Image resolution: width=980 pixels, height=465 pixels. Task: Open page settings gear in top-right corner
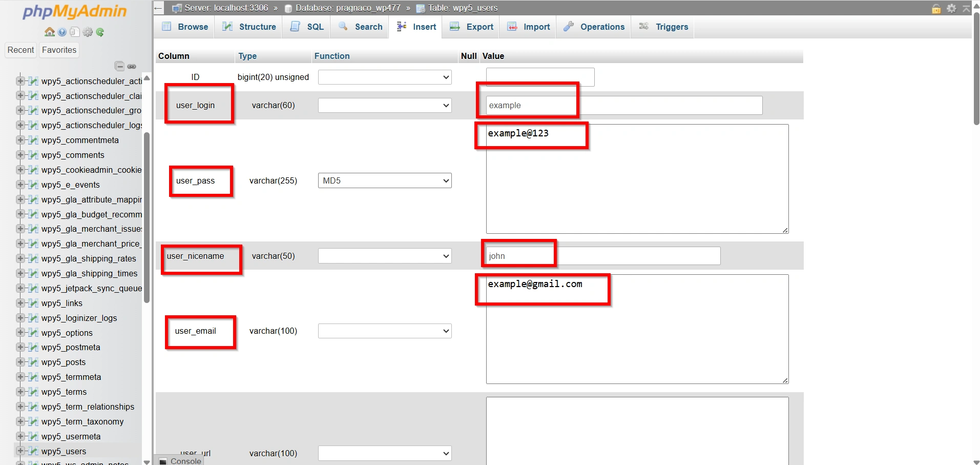coord(951,8)
